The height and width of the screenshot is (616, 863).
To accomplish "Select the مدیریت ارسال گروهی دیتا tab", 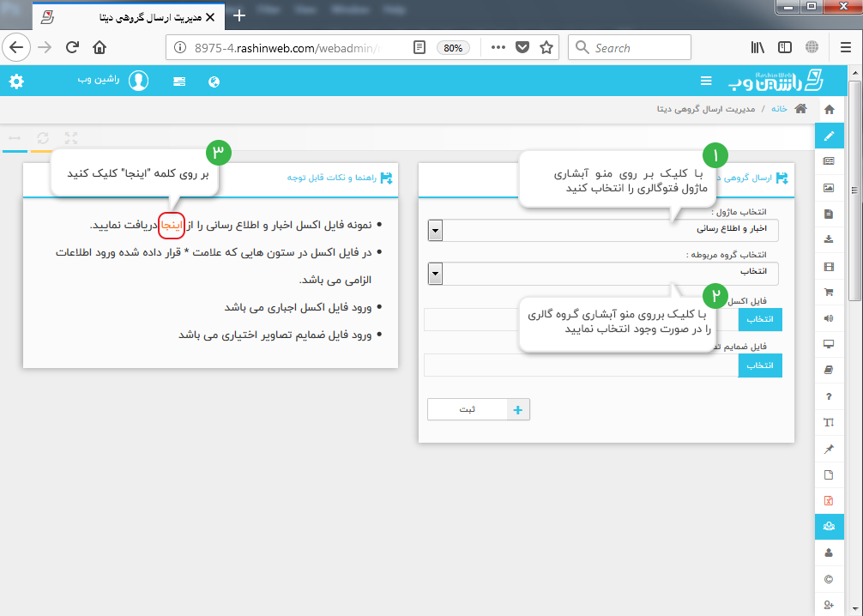I will click(x=129, y=17).
